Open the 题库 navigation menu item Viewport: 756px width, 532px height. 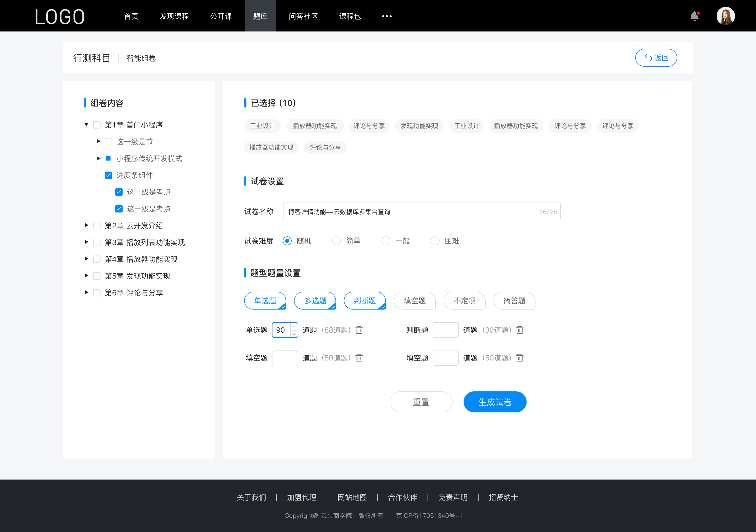pyautogui.click(x=259, y=15)
